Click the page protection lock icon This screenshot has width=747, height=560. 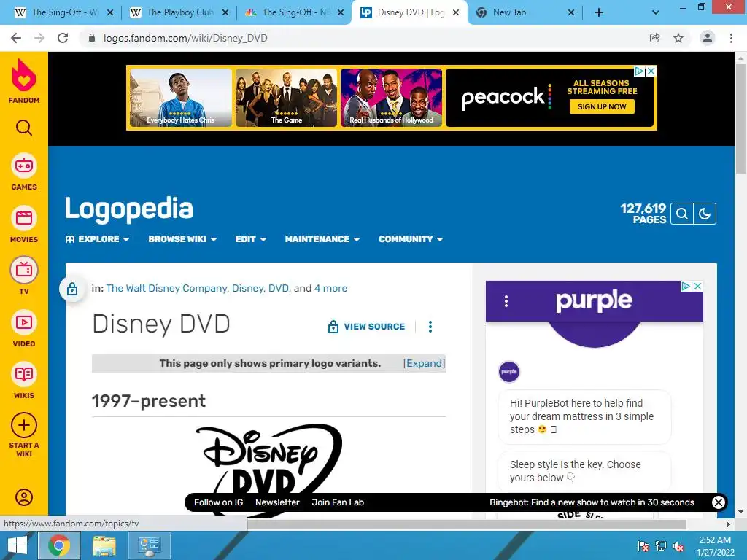coord(72,289)
